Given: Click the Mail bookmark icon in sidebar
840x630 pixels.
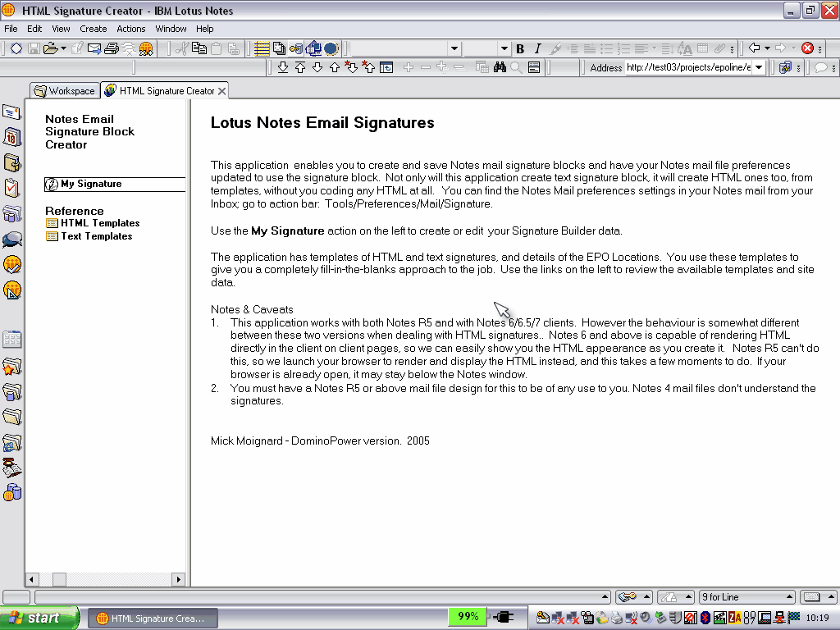Looking at the screenshot, I should tap(11, 112).
